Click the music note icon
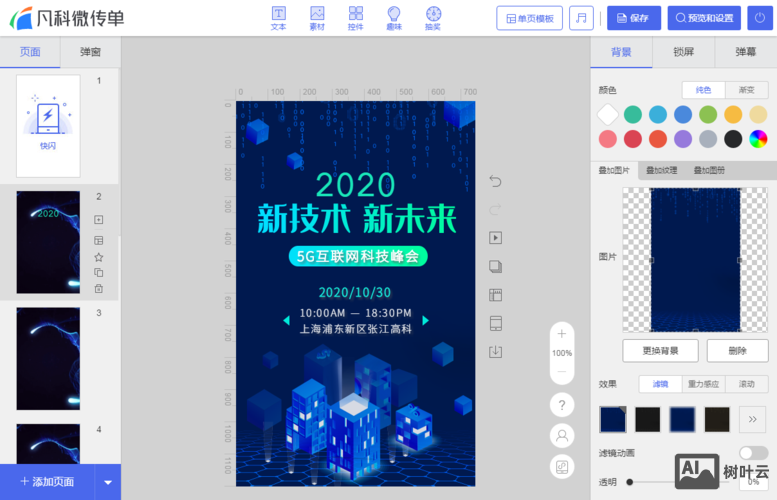The image size is (777, 500). [581, 18]
